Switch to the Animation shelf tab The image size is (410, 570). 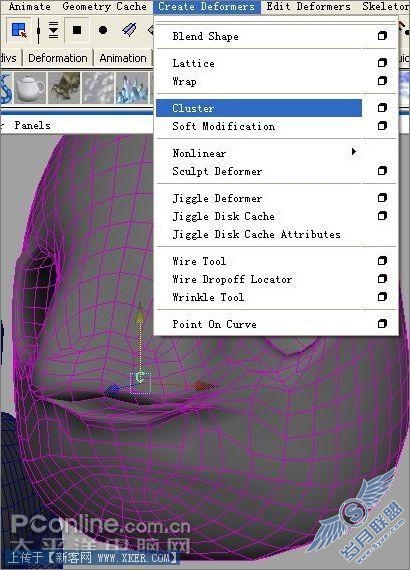tap(123, 58)
